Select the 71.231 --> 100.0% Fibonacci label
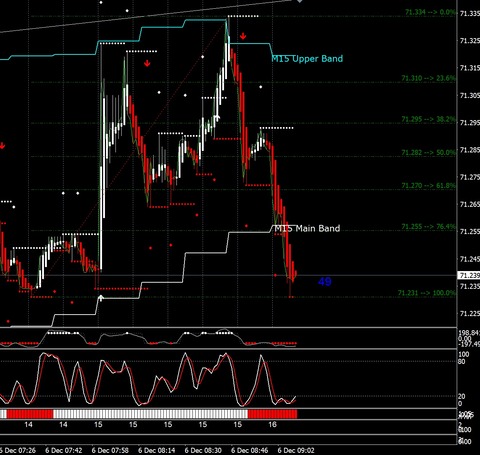Viewport: 480px width, 455px height. tap(427, 293)
